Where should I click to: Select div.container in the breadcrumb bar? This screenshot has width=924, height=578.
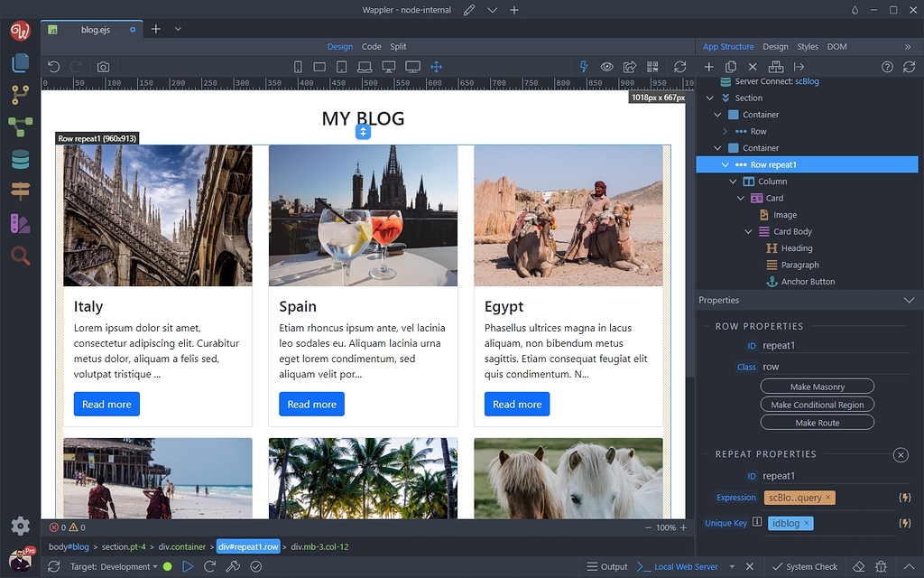181,546
